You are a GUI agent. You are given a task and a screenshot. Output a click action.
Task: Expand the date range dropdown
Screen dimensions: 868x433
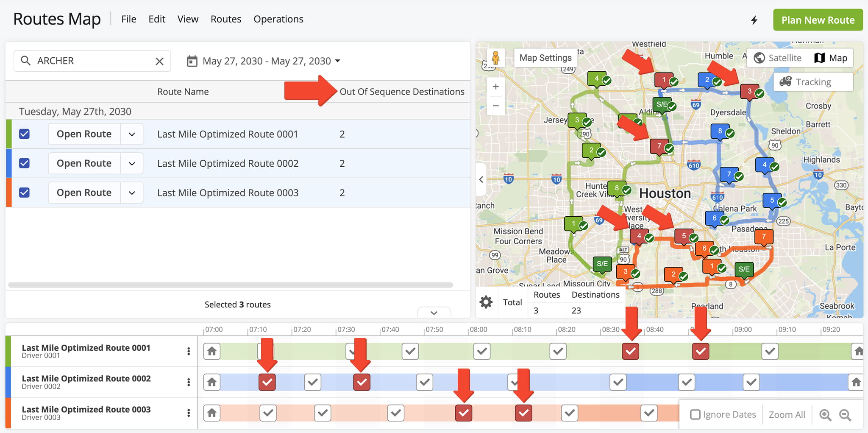(x=338, y=61)
